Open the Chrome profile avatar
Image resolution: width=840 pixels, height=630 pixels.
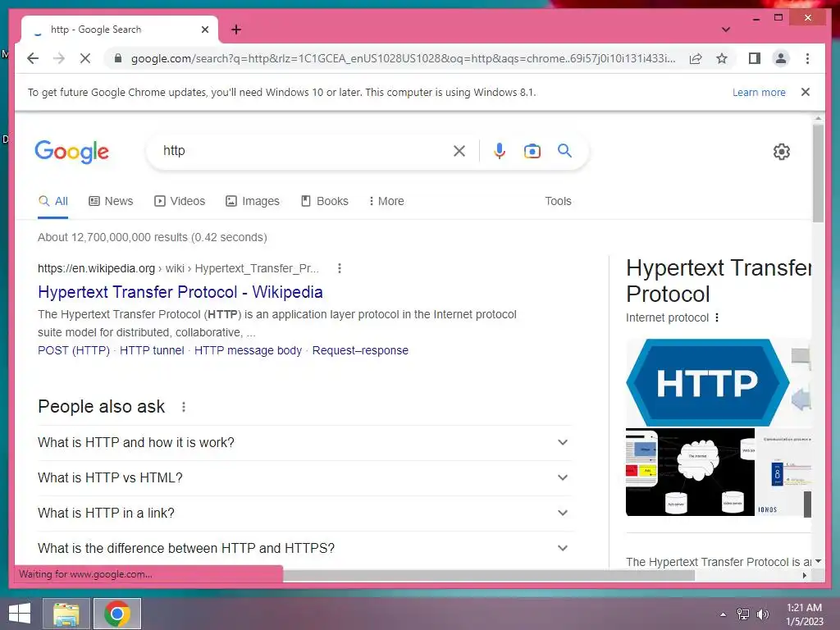781,58
